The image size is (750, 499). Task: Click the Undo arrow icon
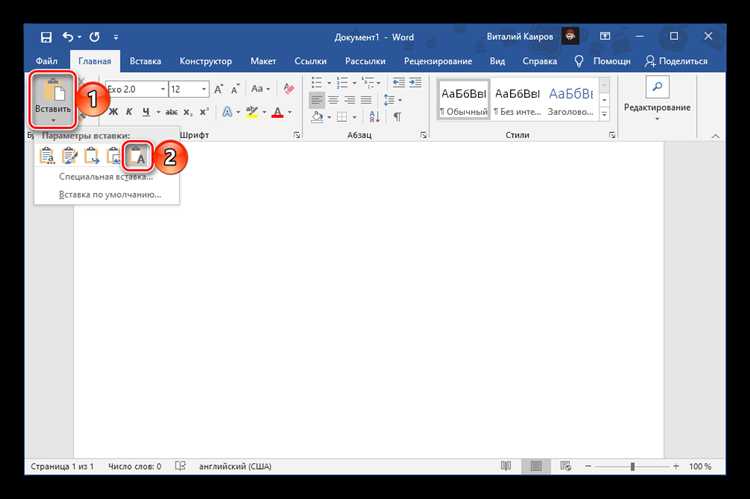click(68, 37)
